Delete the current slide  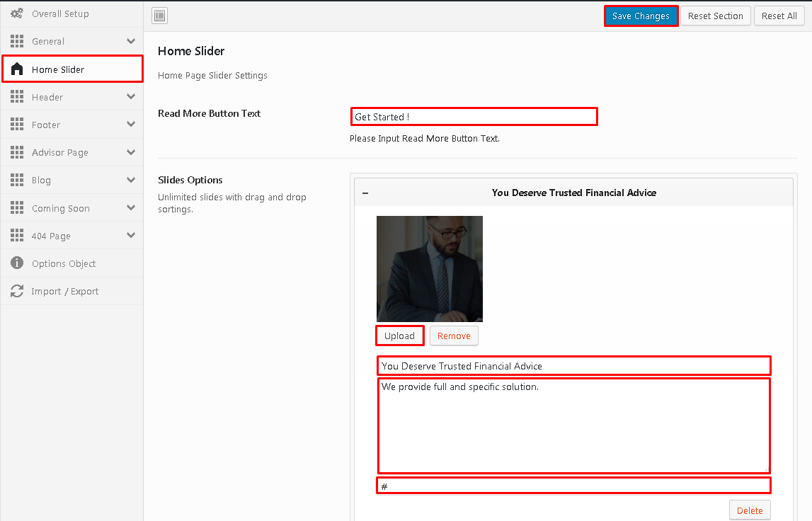pyautogui.click(x=750, y=510)
